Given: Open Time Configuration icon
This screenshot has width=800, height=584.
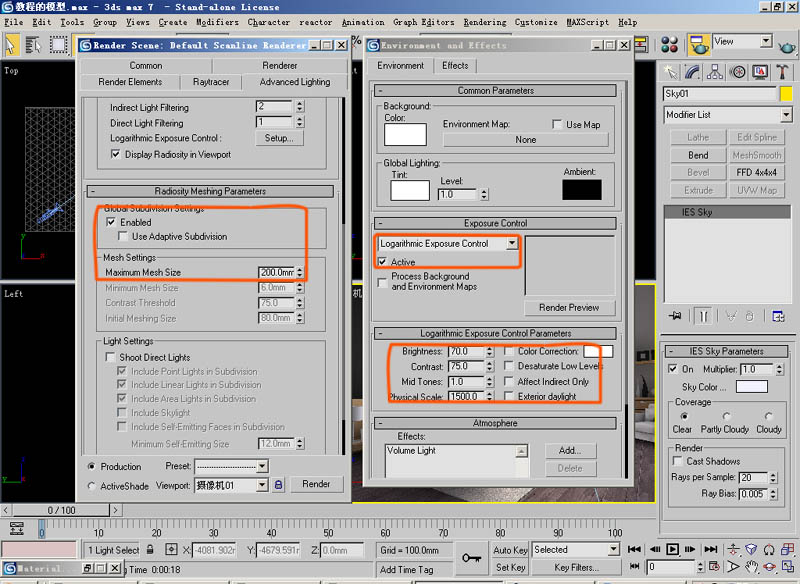Looking at the screenshot, I should (714, 567).
